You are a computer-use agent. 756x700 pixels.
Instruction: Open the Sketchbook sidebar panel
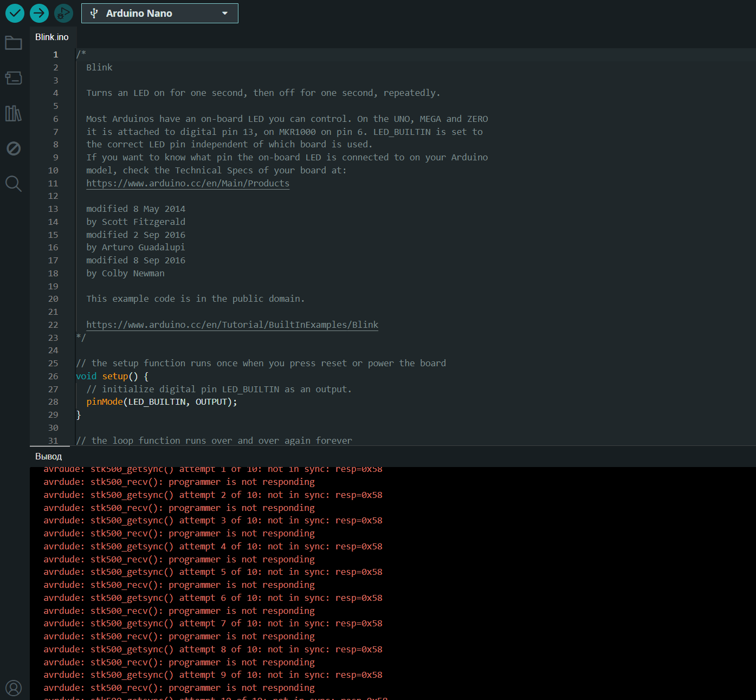tap(14, 42)
